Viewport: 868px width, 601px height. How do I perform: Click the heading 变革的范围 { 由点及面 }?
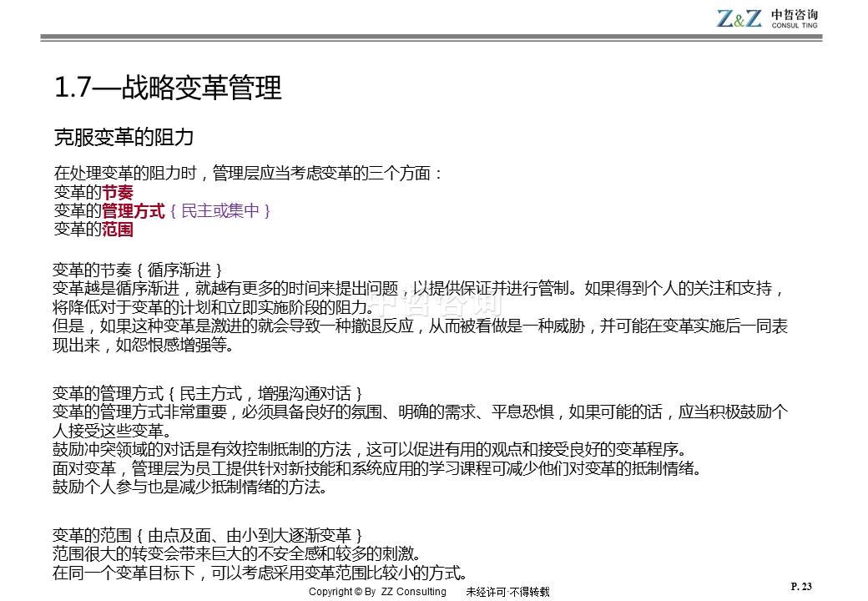pyautogui.click(x=208, y=534)
